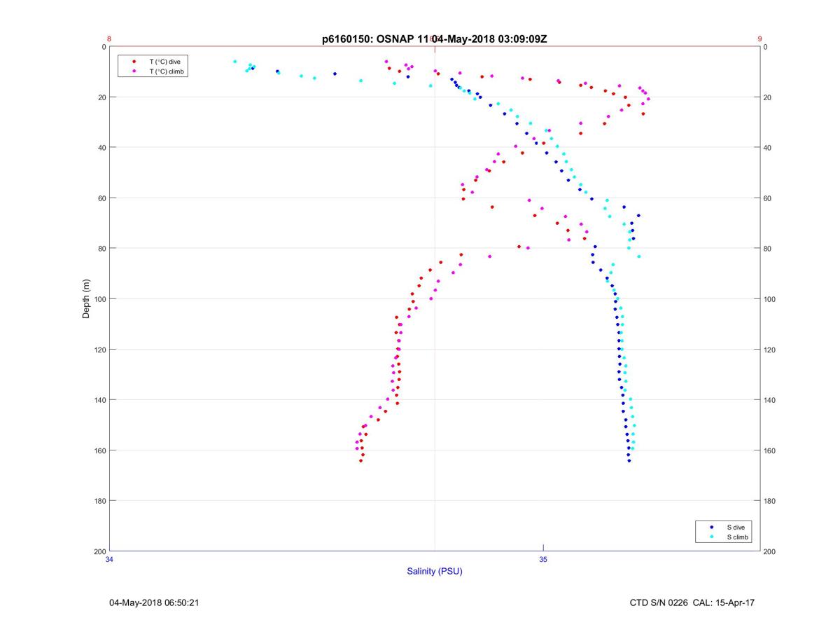This screenshot has width=840, height=620.
Task: Click depth tick '100' on the right axis
Action: pos(770,299)
